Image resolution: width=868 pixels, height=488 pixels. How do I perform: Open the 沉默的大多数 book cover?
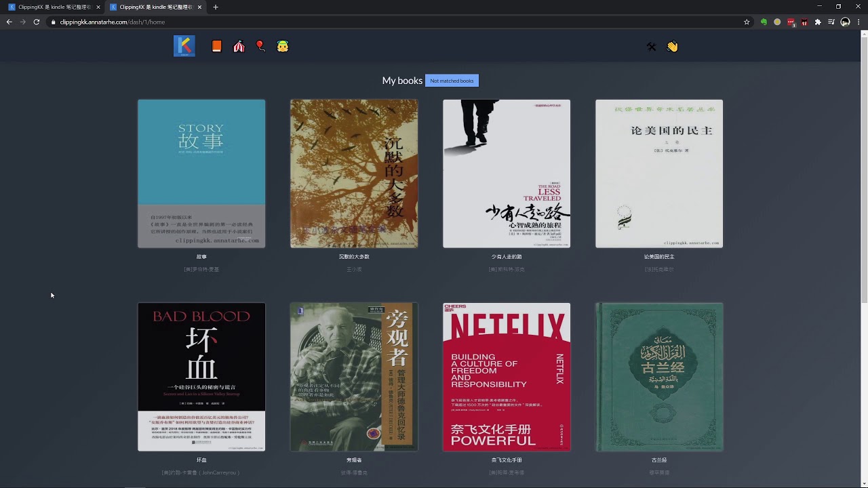(354, 174)
